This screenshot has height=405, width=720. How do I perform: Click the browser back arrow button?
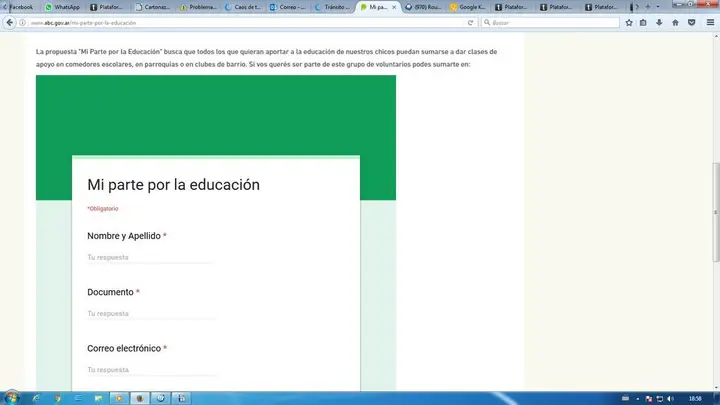10,22
